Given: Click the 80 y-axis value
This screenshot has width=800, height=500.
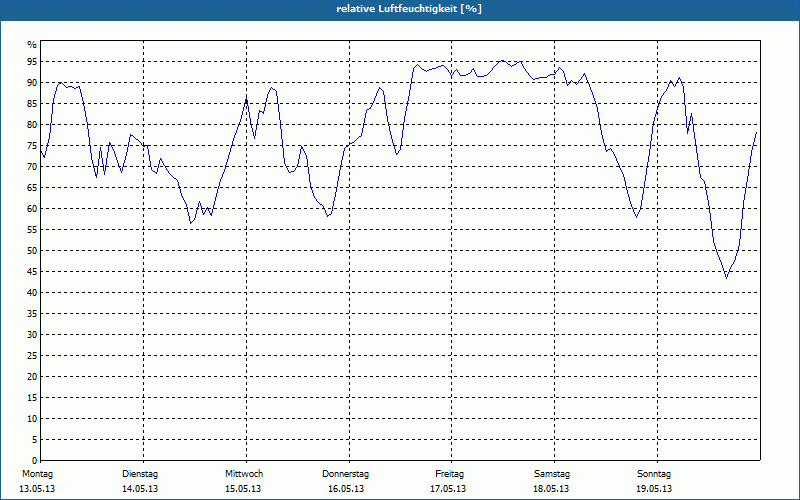Looking at the screenshot, I should coord(32,124).
